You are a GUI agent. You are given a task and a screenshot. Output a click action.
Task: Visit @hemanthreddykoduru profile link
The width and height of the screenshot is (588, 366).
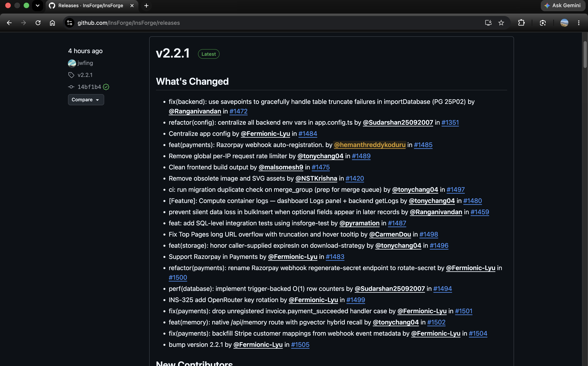click(370, 145)
